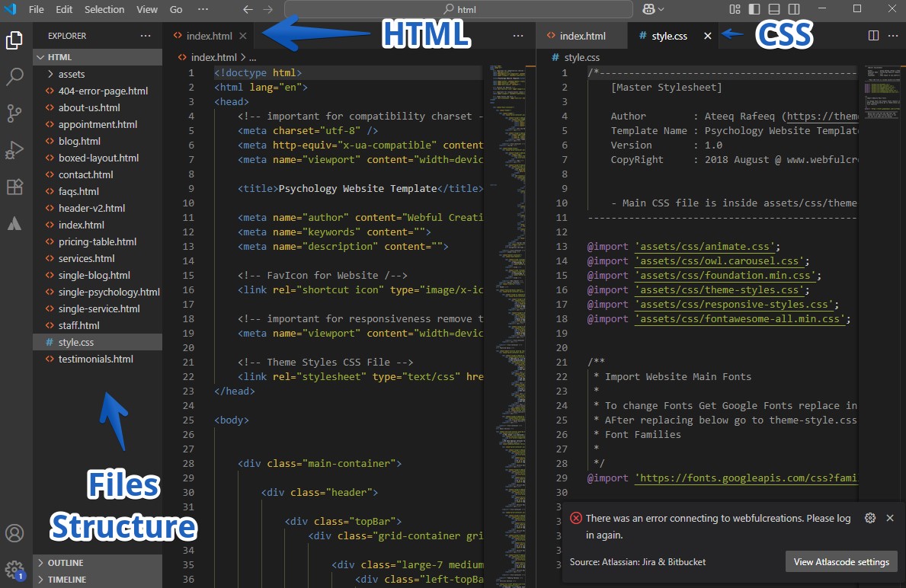Launch the Run and Debug view
Viewport: 906px width, 588px height.
16,150
